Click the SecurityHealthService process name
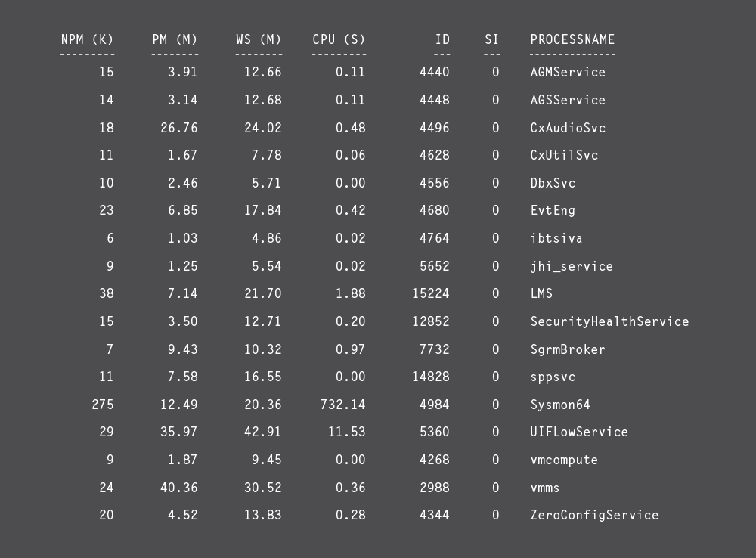 pyautogui.click(x=609, y=321)
